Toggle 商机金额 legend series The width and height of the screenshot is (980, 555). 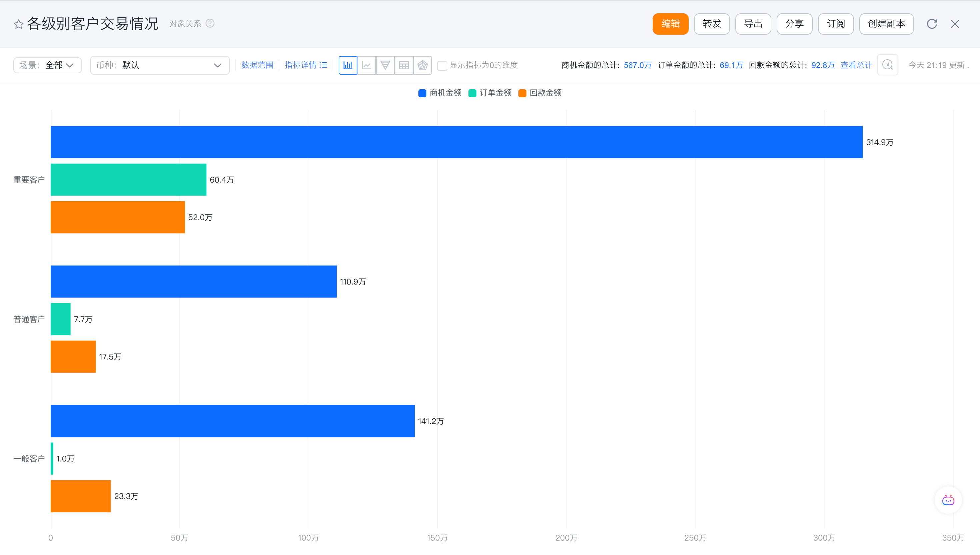coord(445,93)
